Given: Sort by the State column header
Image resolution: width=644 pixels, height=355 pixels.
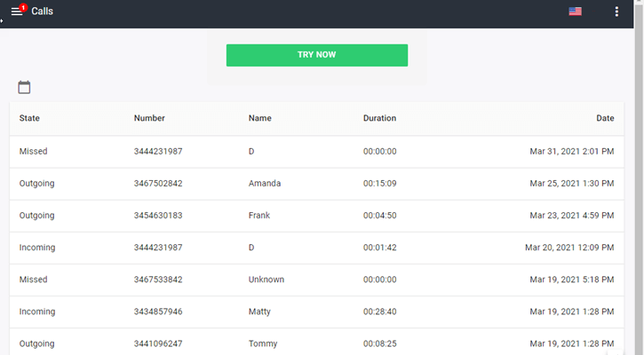Looking at the screenshot, I should point(29,118).
